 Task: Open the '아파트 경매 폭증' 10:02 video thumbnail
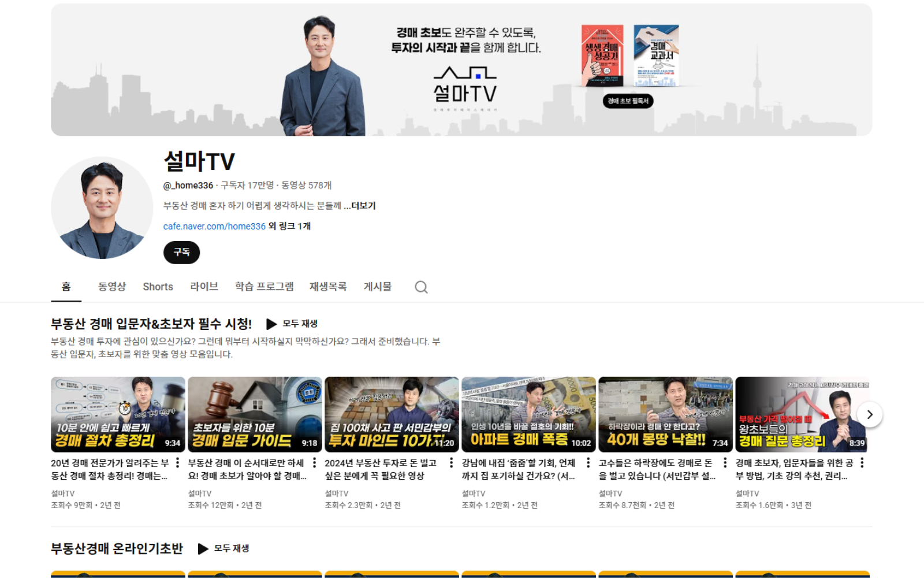[528, 414]
